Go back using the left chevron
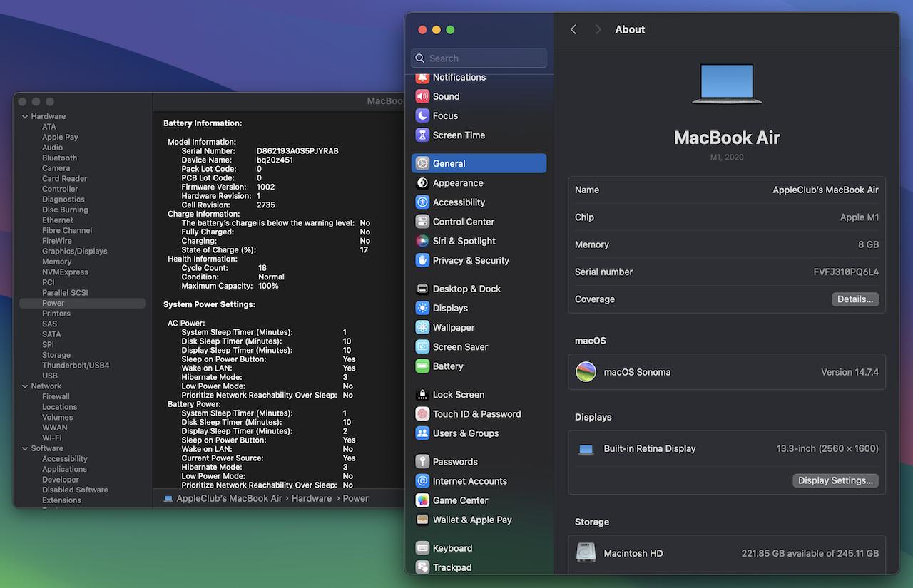The width and height of the screenshot is (913, 588). click(x=573, y=29)
